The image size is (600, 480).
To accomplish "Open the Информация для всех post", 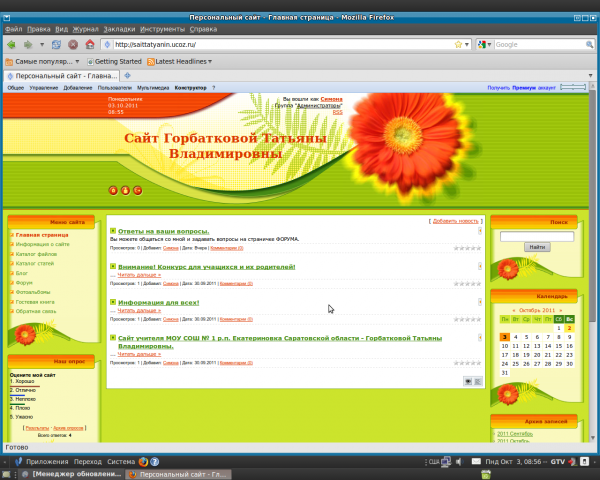I will [158, 302].
